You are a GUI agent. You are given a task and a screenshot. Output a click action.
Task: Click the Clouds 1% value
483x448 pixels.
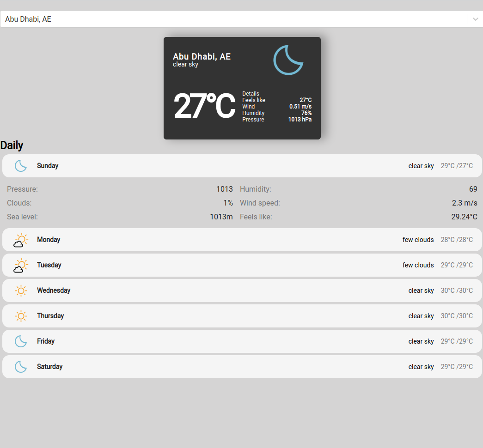click(x=228, y=203)
